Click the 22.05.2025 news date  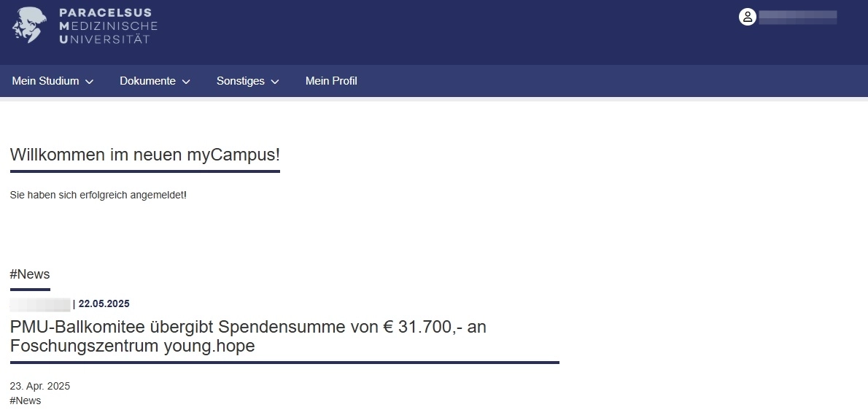104,303
